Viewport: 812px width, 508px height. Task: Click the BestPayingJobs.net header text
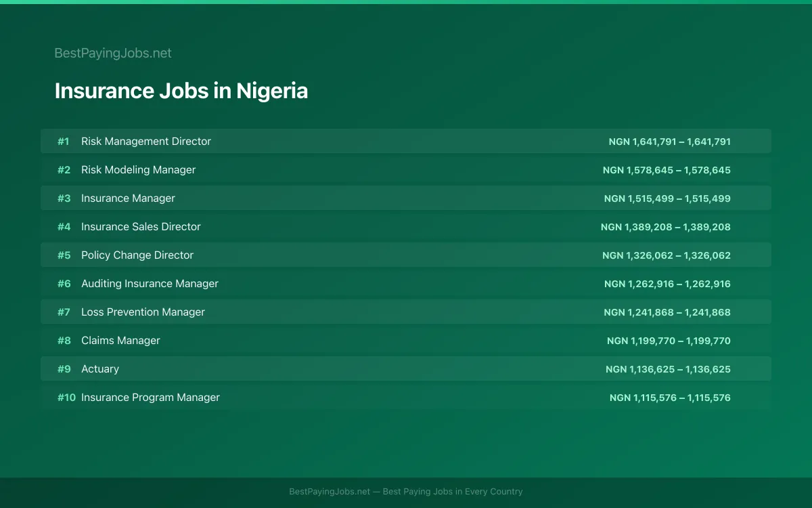click(x=113, y=53)
